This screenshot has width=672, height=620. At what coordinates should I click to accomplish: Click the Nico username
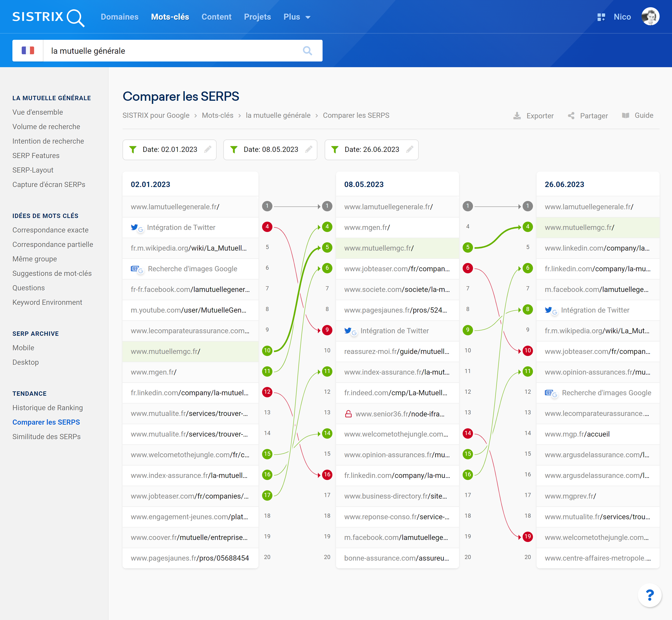pos(622,17)
